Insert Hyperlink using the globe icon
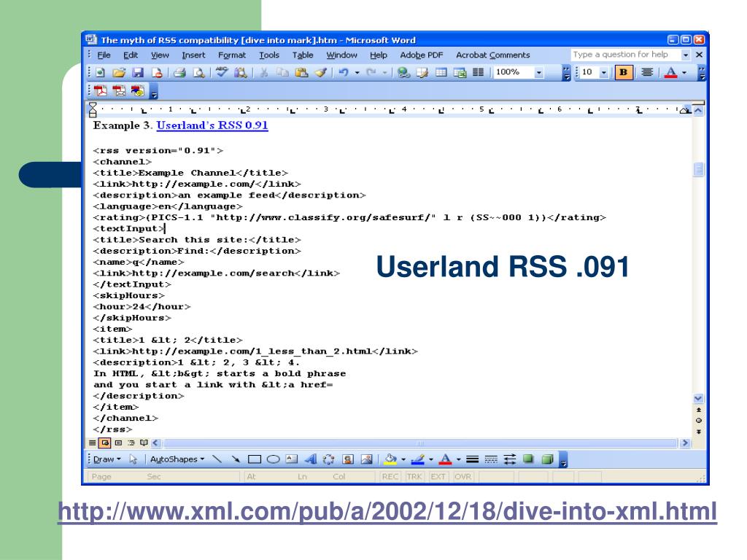The width and height of the screenshot is (747, 560). pos(403,72)
